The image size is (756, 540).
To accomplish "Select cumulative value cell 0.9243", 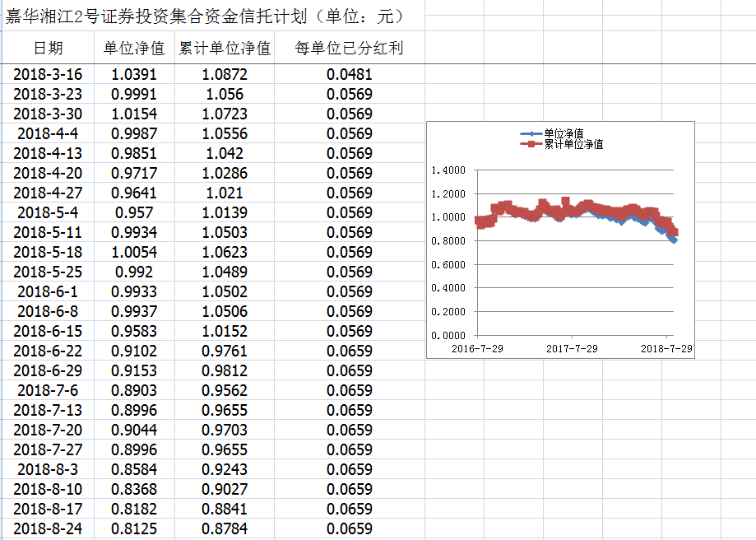I will click(225, 470).
